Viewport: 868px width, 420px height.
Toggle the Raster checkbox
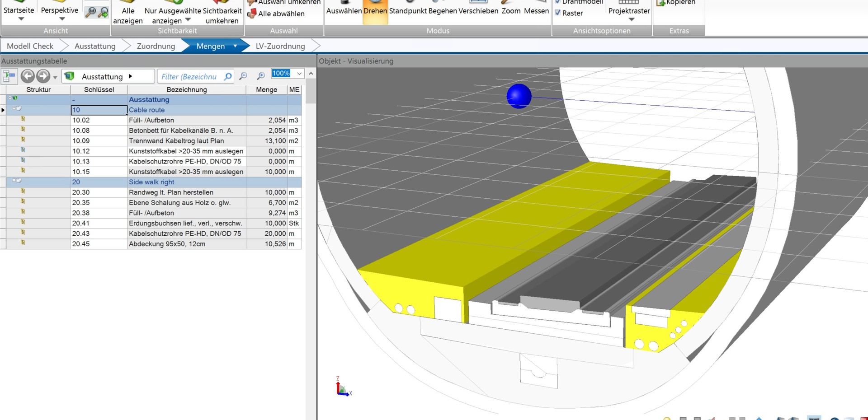coord(558,13)
